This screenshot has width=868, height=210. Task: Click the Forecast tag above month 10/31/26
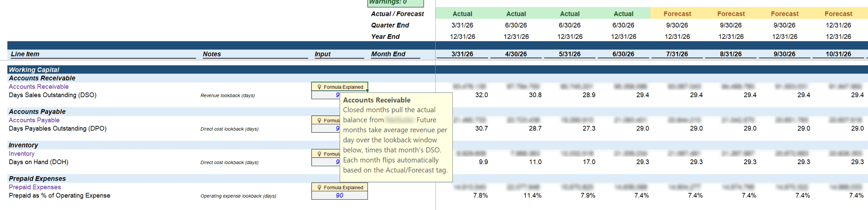[838, 14]
